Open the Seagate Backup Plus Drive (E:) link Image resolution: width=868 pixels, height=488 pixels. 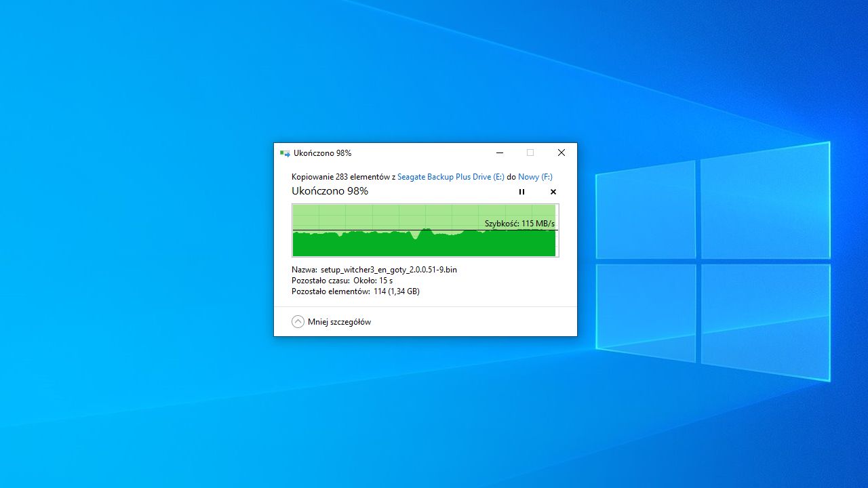point(450,176)
